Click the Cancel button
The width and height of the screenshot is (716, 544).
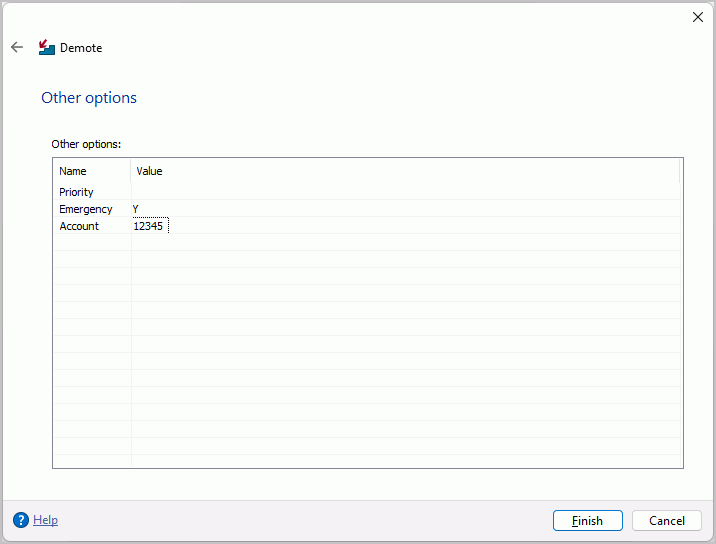pyautogui.click(x=667, y=521)
